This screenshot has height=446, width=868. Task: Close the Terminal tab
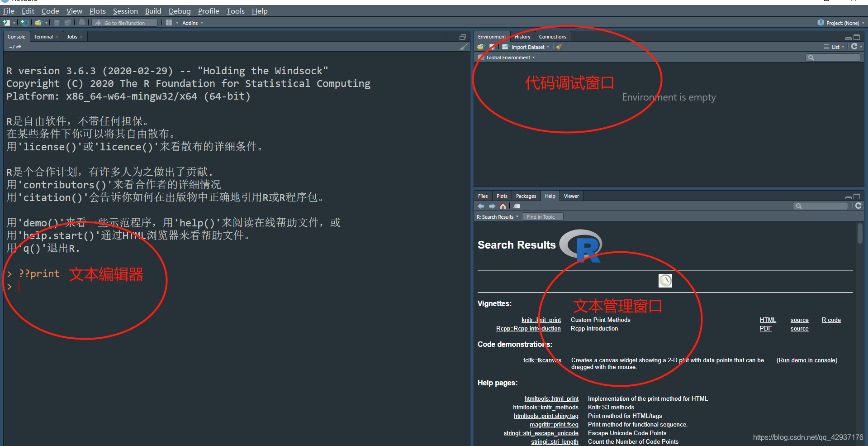point(57,37)
